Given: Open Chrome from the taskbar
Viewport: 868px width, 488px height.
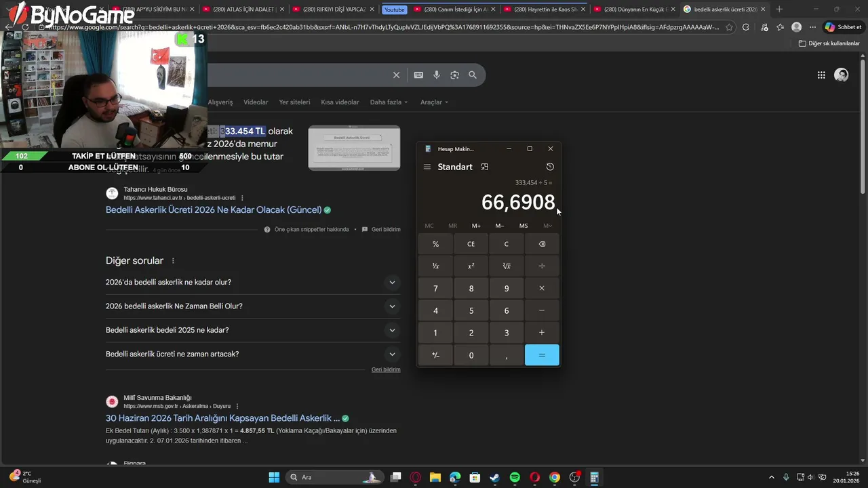Looking at the screenshot, I should coord(555,477).
